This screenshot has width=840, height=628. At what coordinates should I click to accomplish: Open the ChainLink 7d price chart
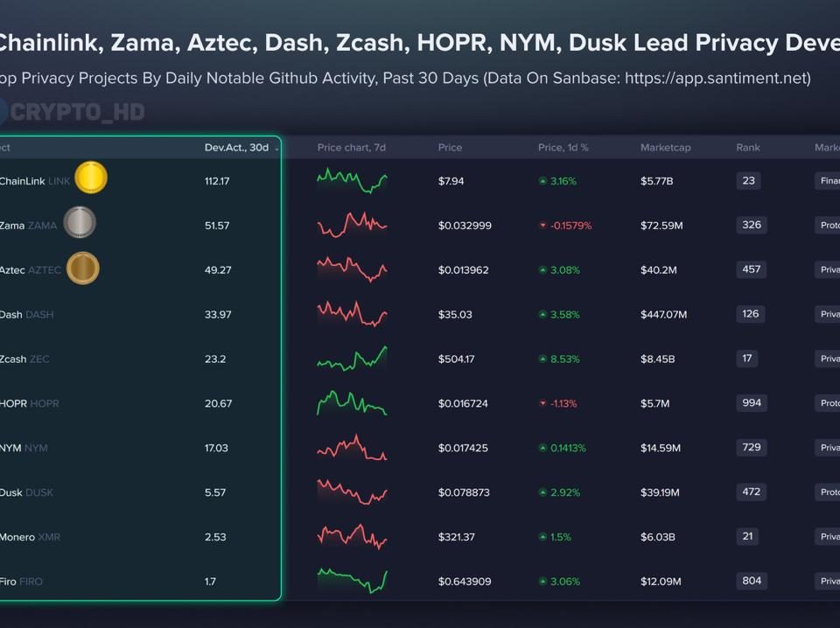coord(352,180)
